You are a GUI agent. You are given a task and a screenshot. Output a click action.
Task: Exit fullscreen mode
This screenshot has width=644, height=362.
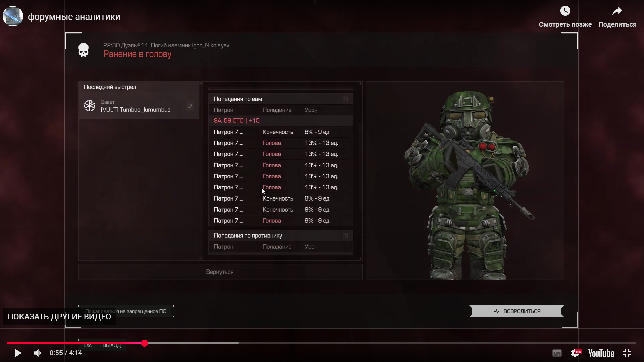[x=627, y=353]
